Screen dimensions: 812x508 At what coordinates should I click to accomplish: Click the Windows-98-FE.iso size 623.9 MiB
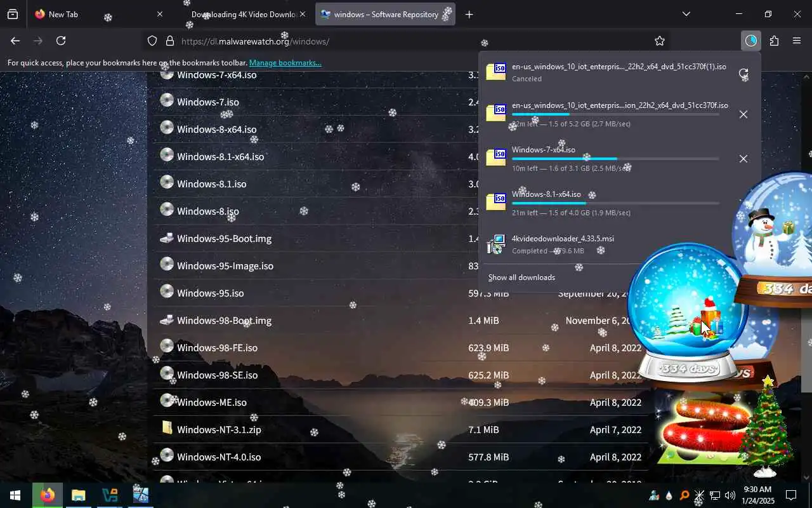pyautogui.click(x=488, y=347)
